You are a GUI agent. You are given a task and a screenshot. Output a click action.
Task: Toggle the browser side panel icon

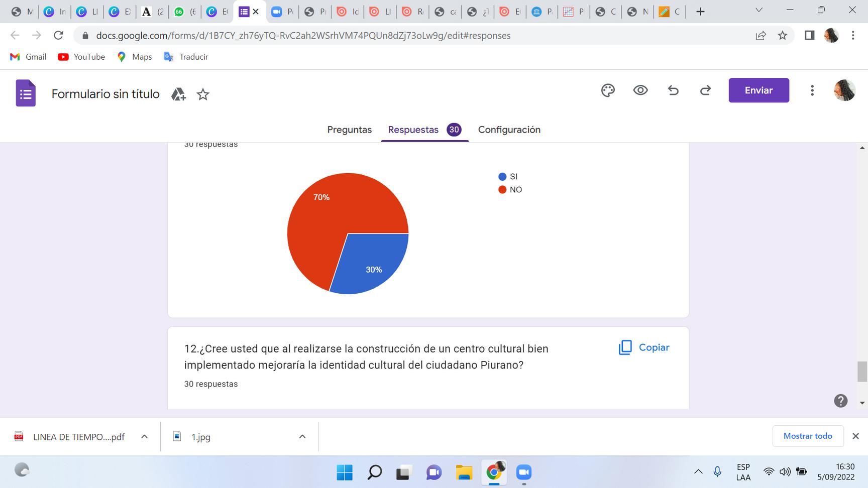coord(809,35)
